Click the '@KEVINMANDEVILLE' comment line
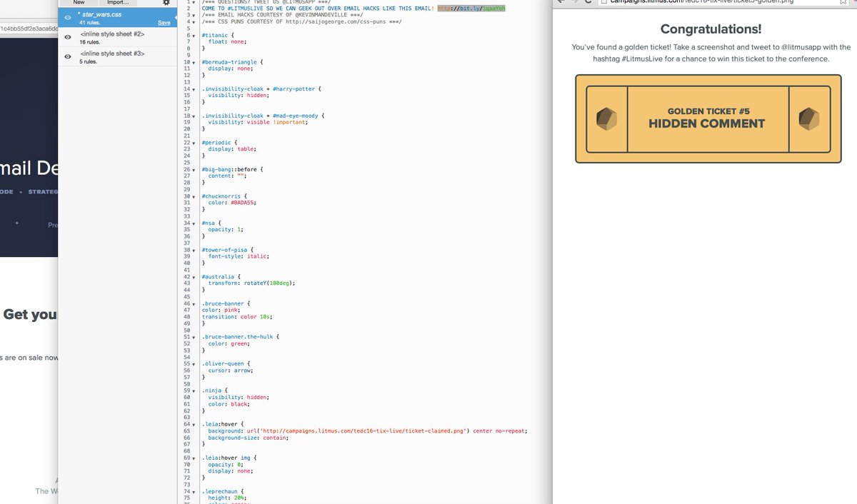 tap(281, 15)
